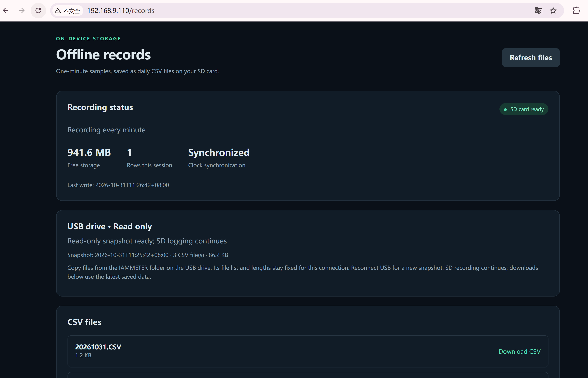Click the Offline records page title

coord(103,54)
